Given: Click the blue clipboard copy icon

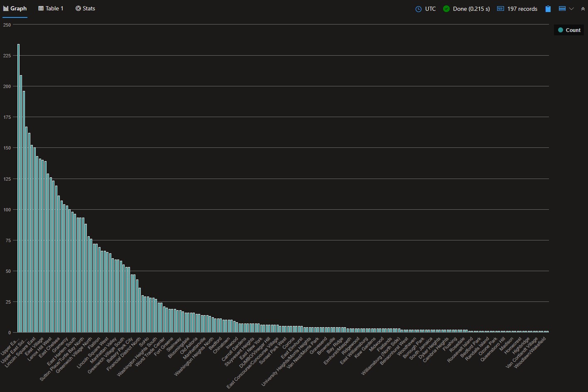Looking at the screenshot, I should coord(548,9).
